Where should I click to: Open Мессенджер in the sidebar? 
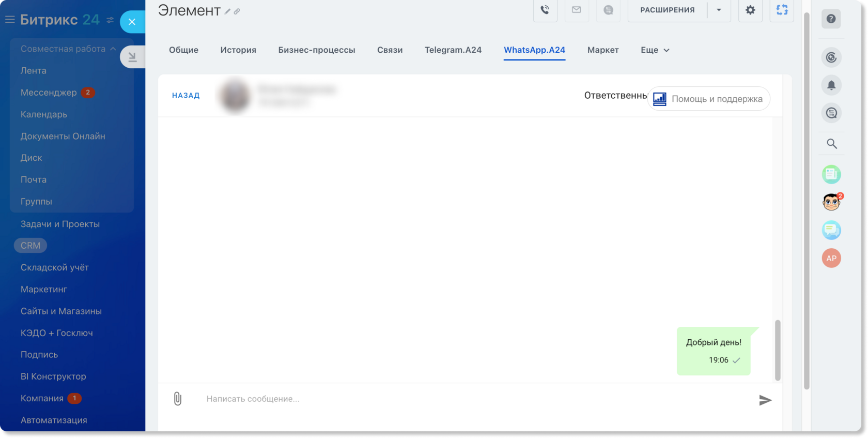[49, 93]
